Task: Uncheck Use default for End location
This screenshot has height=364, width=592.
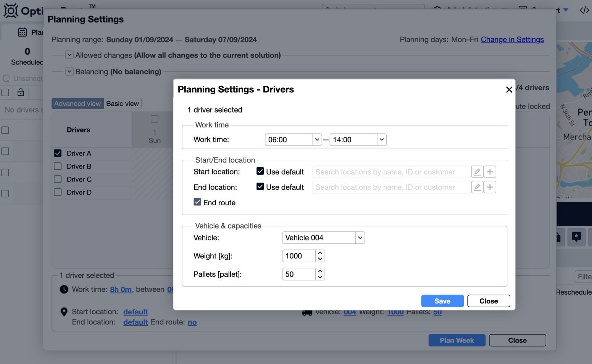Action: coord(260,187)
